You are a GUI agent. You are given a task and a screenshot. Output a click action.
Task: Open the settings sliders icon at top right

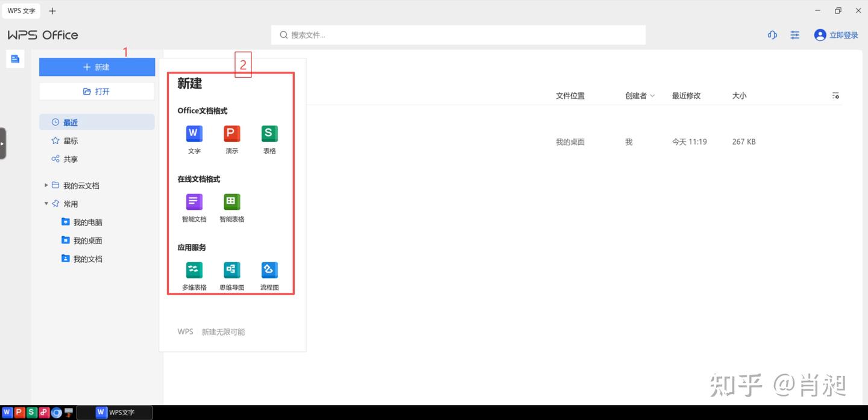point(795,35)
